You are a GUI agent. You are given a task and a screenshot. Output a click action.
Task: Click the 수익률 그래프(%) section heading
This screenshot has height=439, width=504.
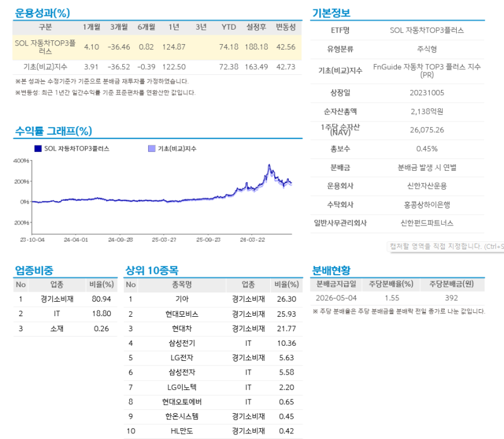[54, 131]
